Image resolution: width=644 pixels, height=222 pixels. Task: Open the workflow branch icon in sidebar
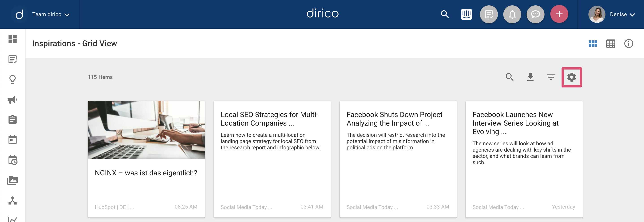click(x=13, y=200)
